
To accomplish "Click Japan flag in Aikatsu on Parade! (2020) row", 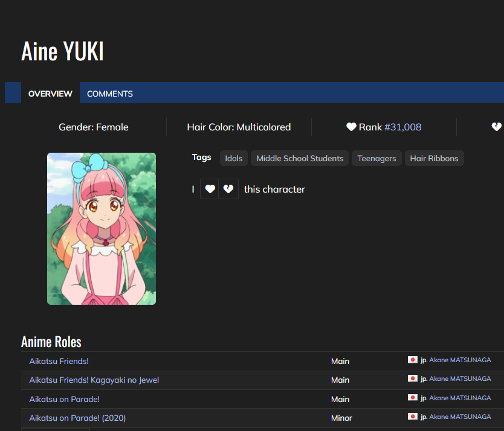I will tap(413, 417).
